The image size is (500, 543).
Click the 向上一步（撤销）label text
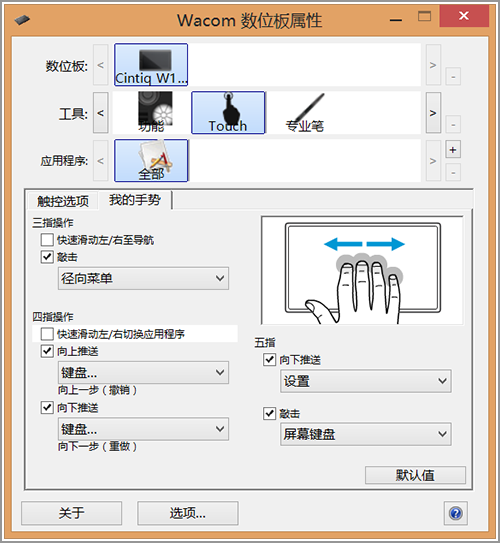click(x=98, y=390)
